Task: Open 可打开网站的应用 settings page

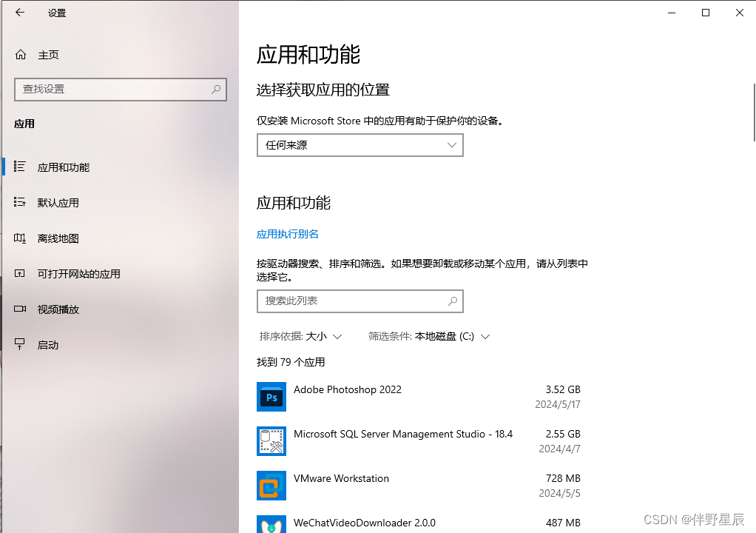Action: [79, 274]
